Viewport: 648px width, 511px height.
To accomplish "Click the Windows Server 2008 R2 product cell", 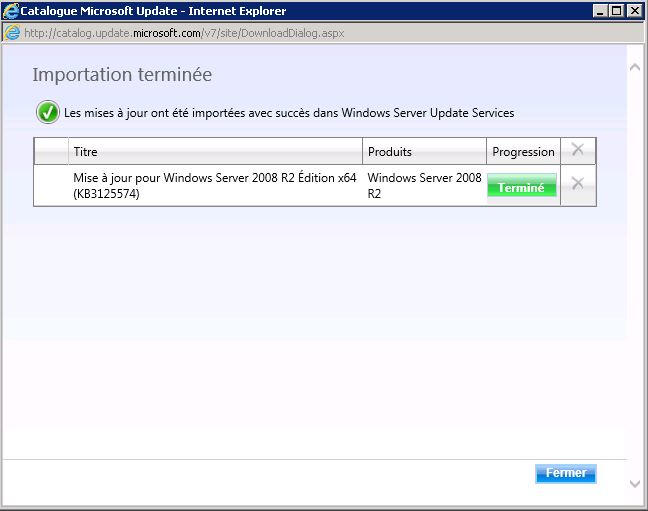I will [x=424, y=186].
